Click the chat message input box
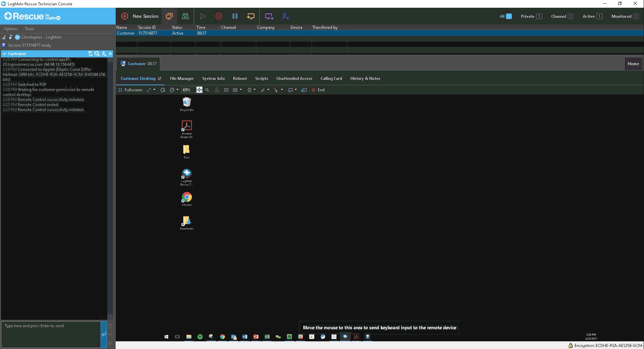Image resolution: width=644 pixels, height=349 pixels. [51, 334]
